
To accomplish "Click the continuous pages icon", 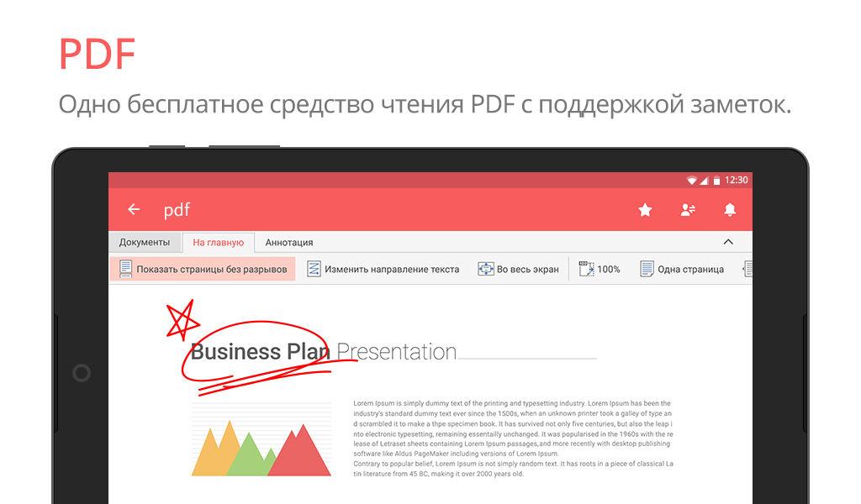I will pos(126,269).
